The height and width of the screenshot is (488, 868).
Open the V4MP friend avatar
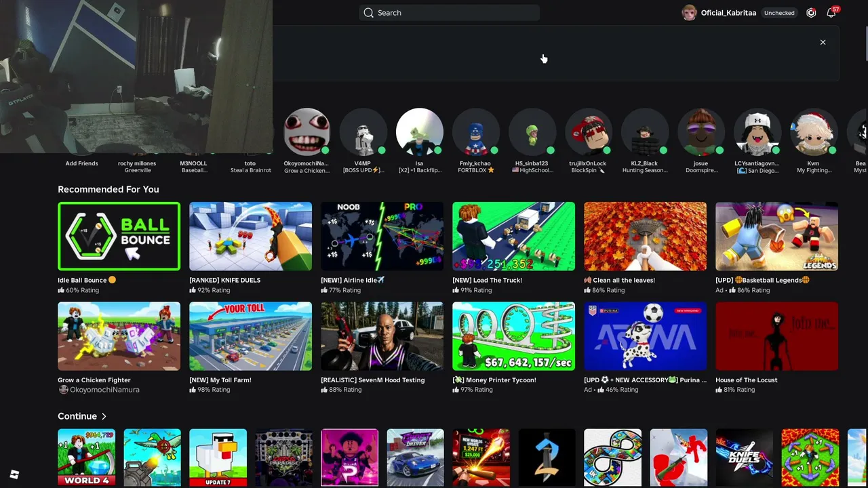coord(363,132)
